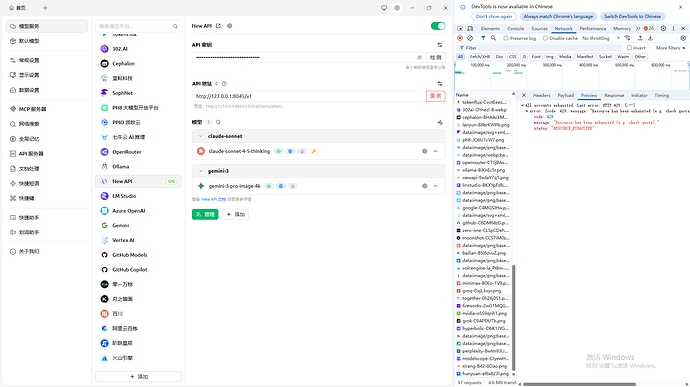Open 默认模型 default model settings
690x387 pixels.
47,41
